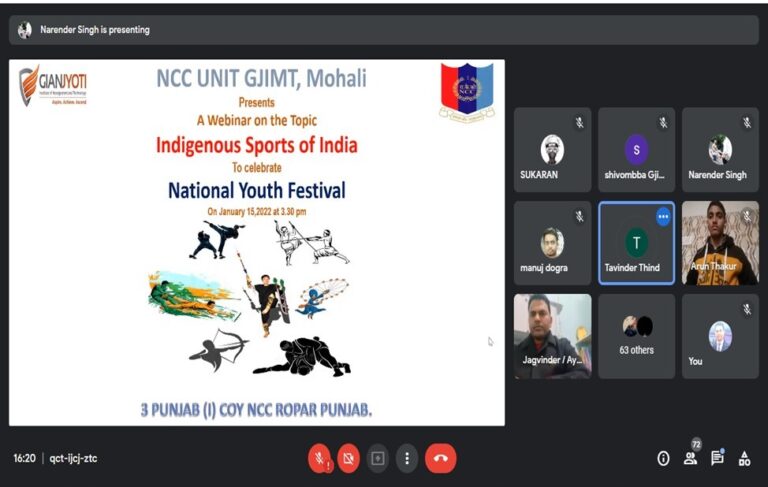Click the Narender Singh is presenting banner

(x=384, y=30)
